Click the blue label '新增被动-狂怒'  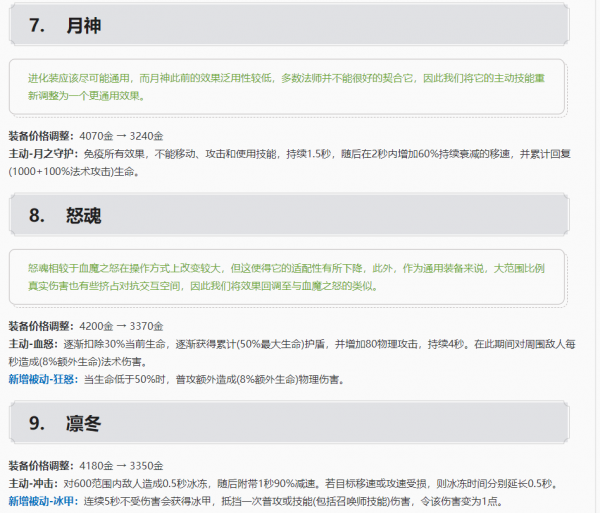pos(41,379)
